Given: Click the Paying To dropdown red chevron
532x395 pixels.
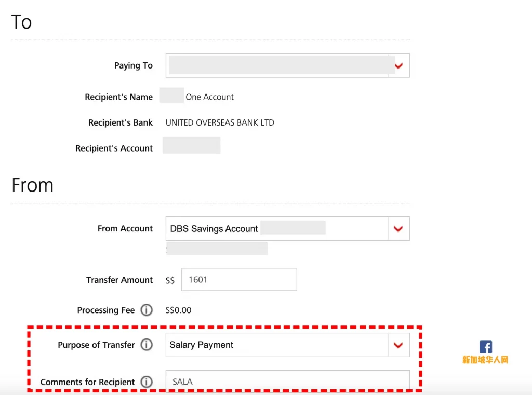Looking at the screenshot, I should click(398, 66).
